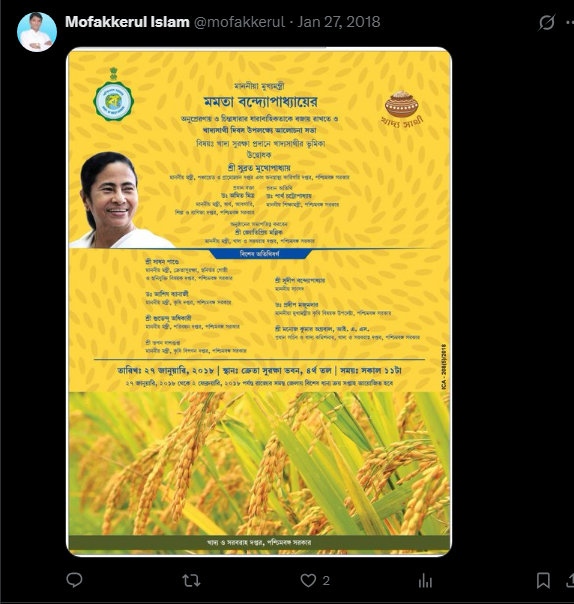This screenshot has width=574, height=604.
Task: Repost this tweet using the retweet arrows
Action: pos(191,581)
